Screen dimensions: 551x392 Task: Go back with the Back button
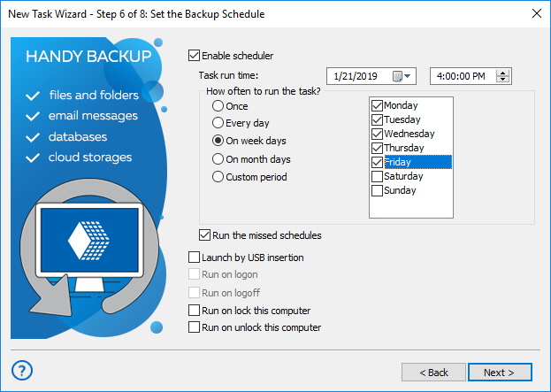click(433, 373)
